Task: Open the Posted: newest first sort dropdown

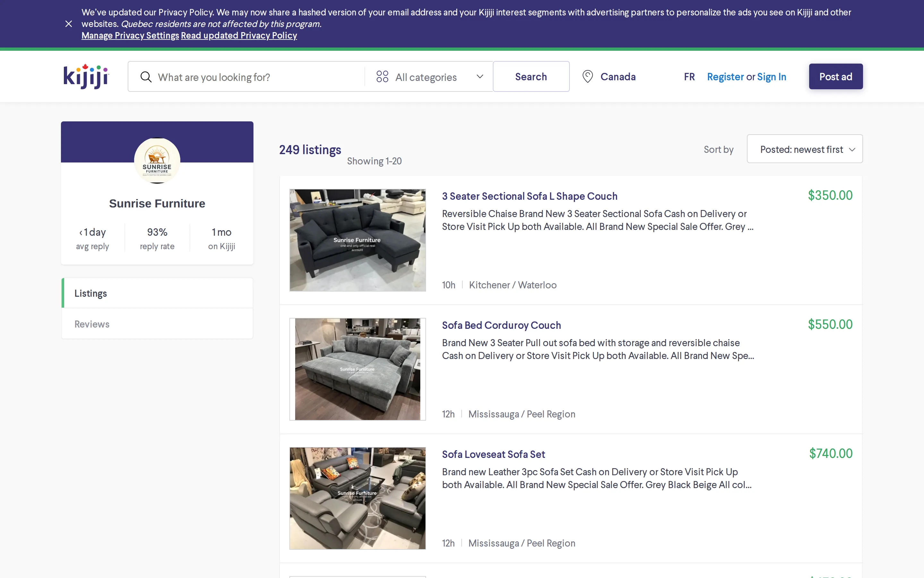Action: tap(805, 149)
